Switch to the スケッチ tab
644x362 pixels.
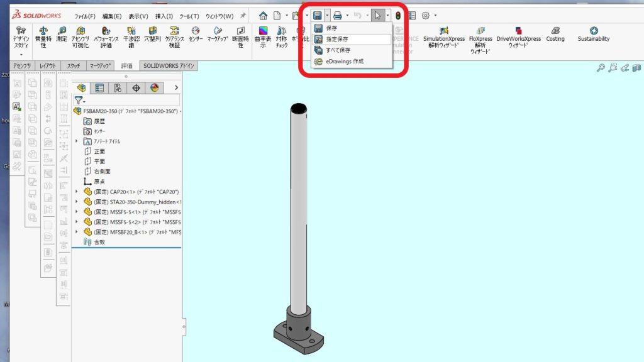tap(74, 65)
